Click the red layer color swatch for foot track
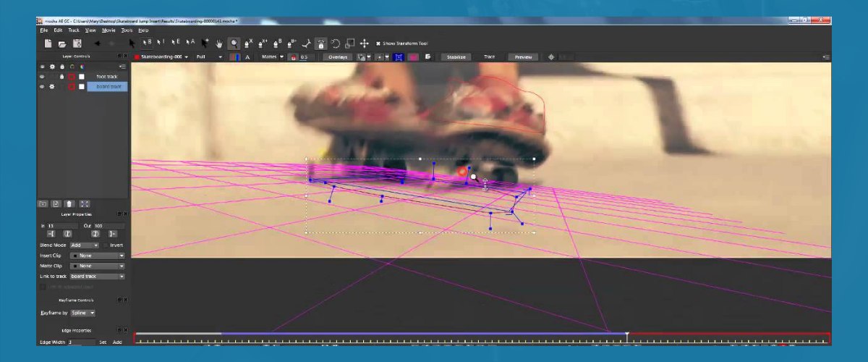 tap(72, 76)
